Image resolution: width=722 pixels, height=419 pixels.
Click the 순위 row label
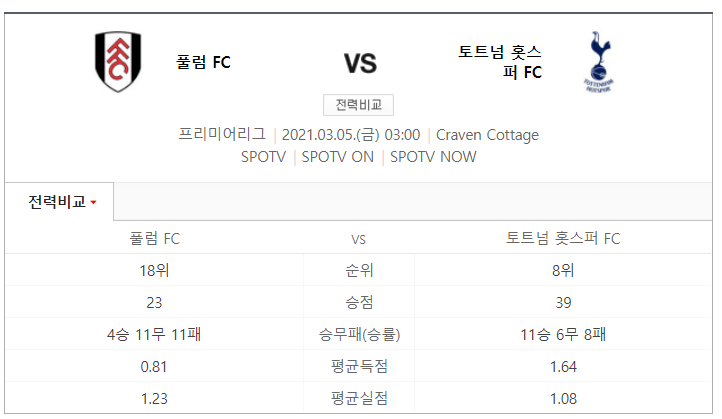[x=359, y=270]
